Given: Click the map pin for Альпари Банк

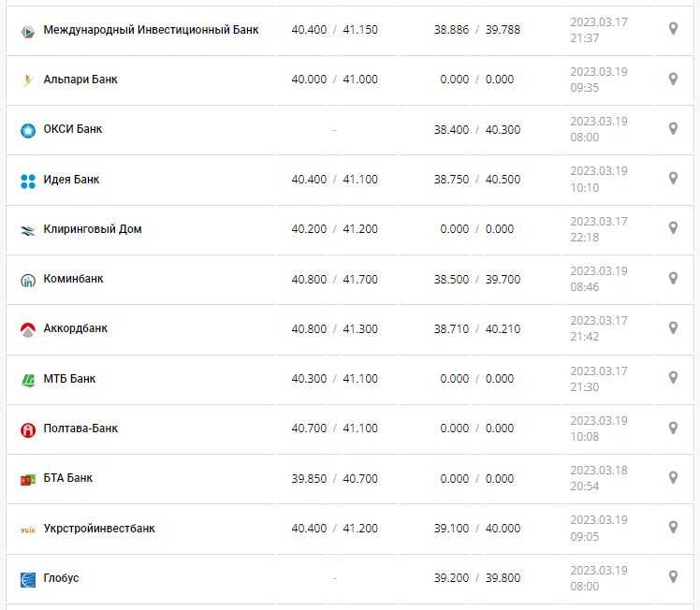Looking at the screenshot, I should [673, 80].
